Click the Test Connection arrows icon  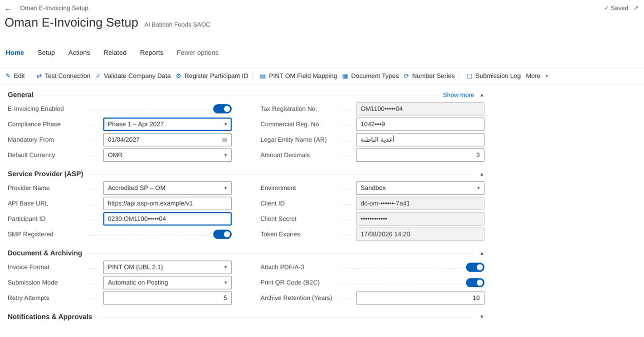tap(39, 76)
